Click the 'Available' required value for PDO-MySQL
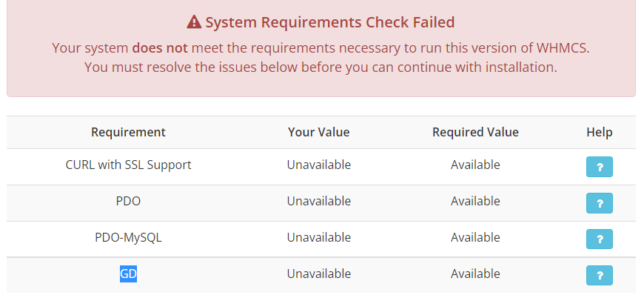644x298 pixels. [x=475, y=237]
